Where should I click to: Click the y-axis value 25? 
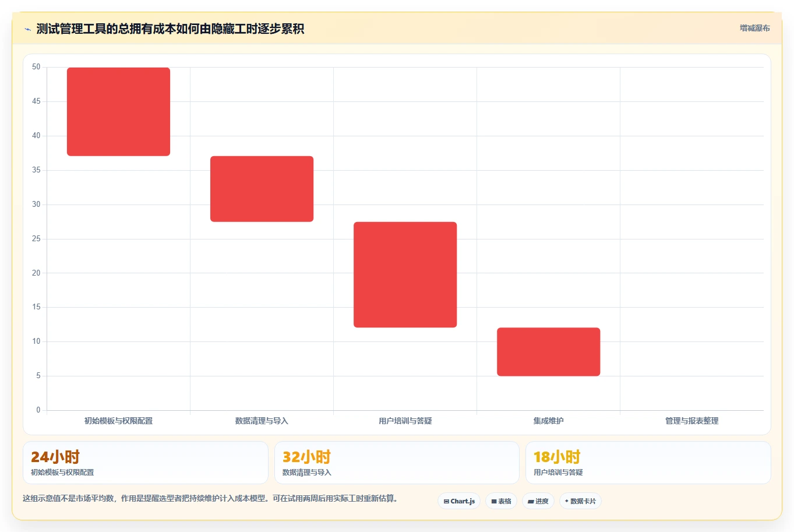(x=36, y=238)
